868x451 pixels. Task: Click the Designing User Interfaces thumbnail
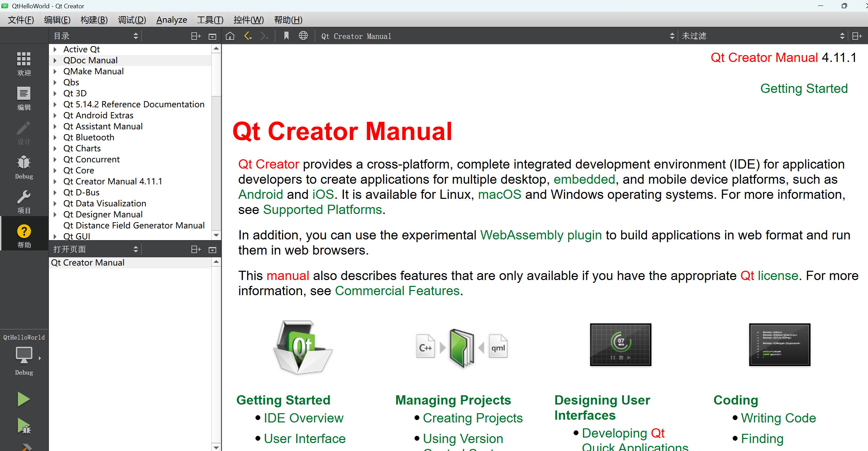point(620,344)
